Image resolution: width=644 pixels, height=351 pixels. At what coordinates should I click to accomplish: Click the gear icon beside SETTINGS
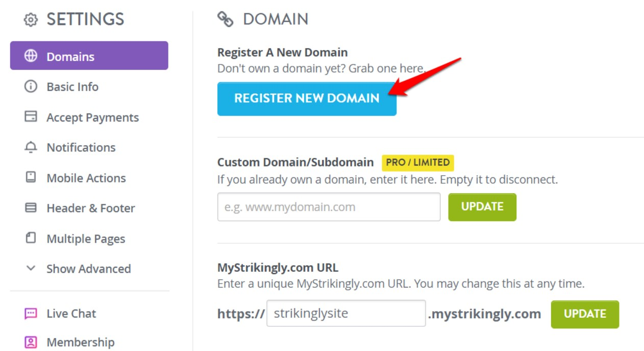pos(31,18)
